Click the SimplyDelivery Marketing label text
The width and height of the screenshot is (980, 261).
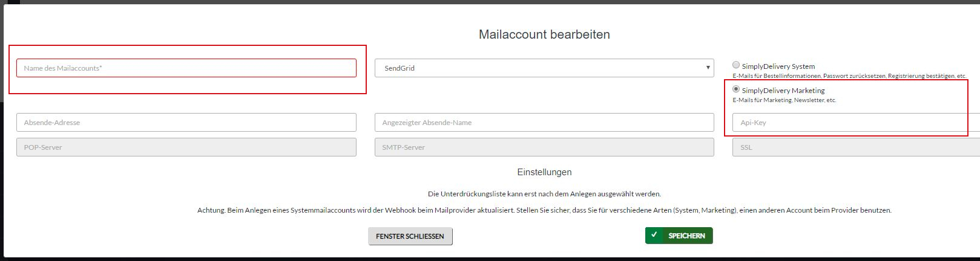pyautogui.click(x=783, y=91)
